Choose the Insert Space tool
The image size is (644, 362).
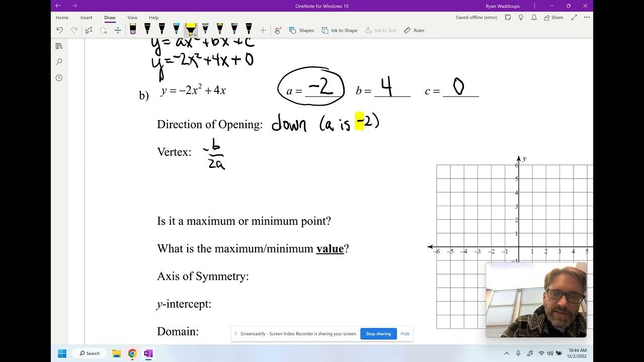click(x=118, y=30)
